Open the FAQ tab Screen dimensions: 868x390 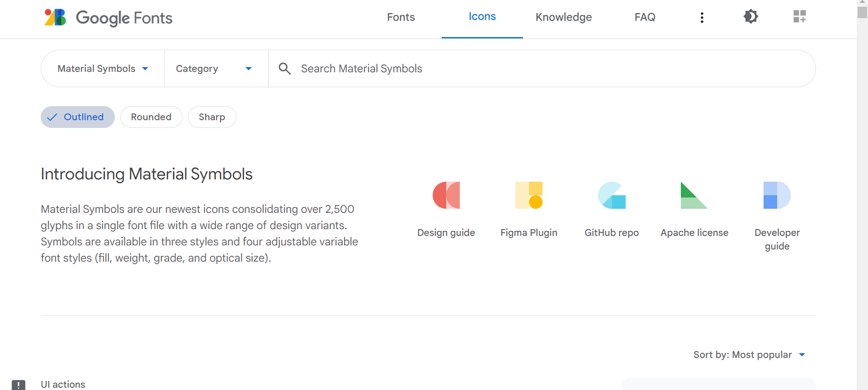click(x=645, y=17)
